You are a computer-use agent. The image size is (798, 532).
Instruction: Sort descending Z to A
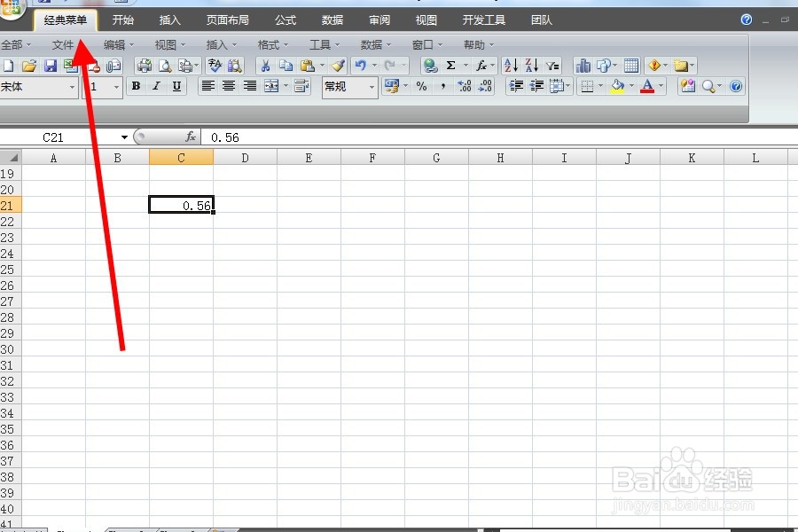click(x=531, y=66)
